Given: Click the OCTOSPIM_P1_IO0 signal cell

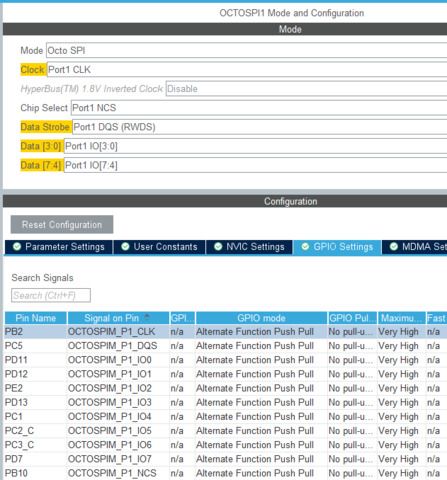Looking at the screenshot, I should click(118, 360).
